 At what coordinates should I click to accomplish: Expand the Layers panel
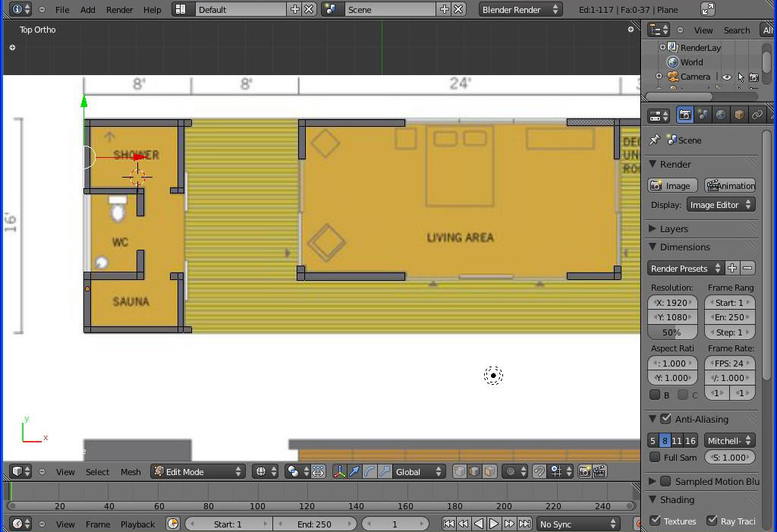click(x=653, y=228)
